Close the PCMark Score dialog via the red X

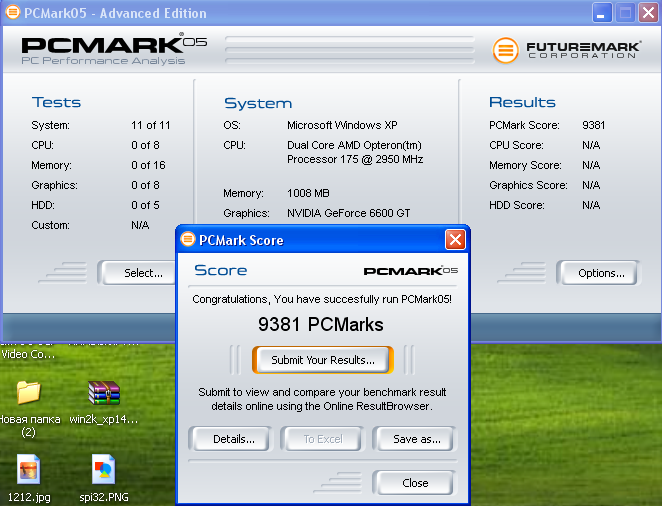tap(455, 240)
